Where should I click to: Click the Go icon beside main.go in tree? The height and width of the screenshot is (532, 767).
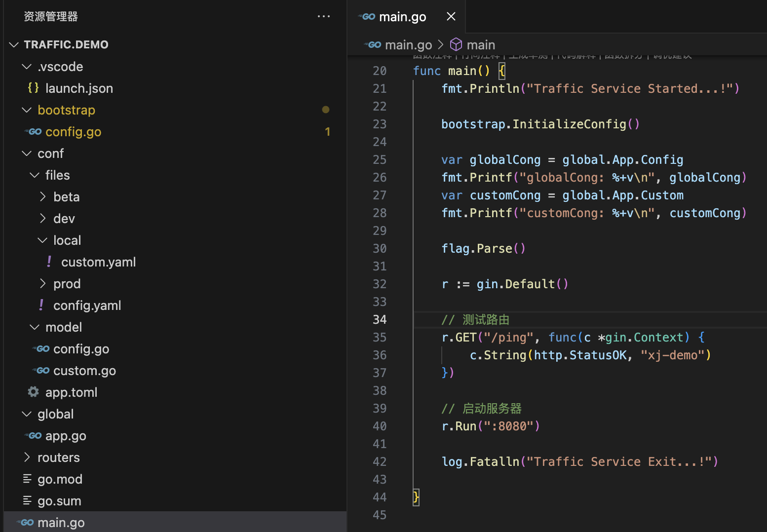(26, 523)
